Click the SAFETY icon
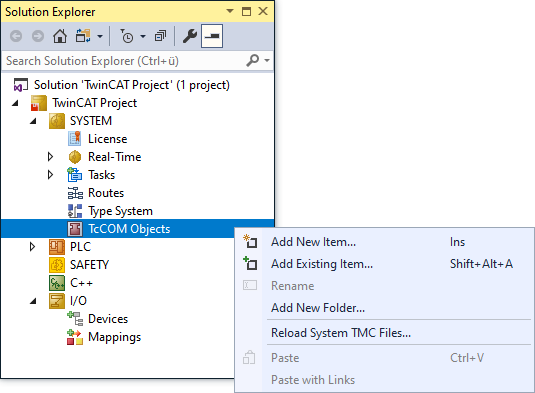 coord(57,265)
